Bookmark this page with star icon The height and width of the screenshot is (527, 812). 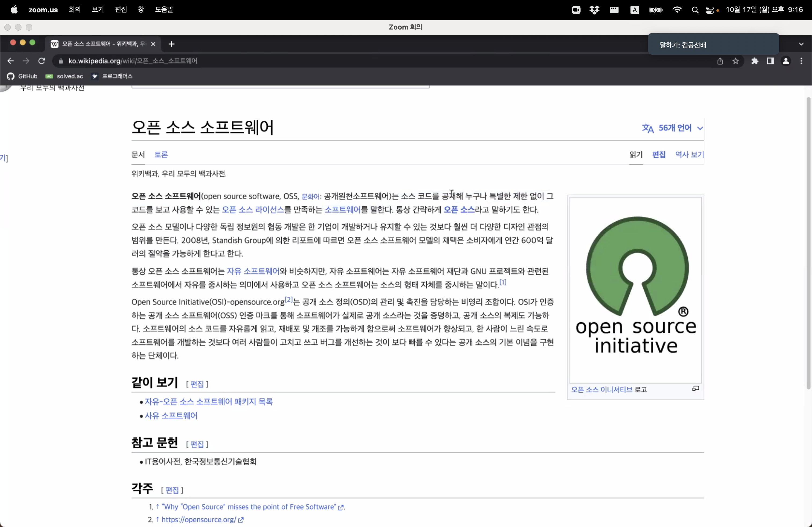(735, 61)
